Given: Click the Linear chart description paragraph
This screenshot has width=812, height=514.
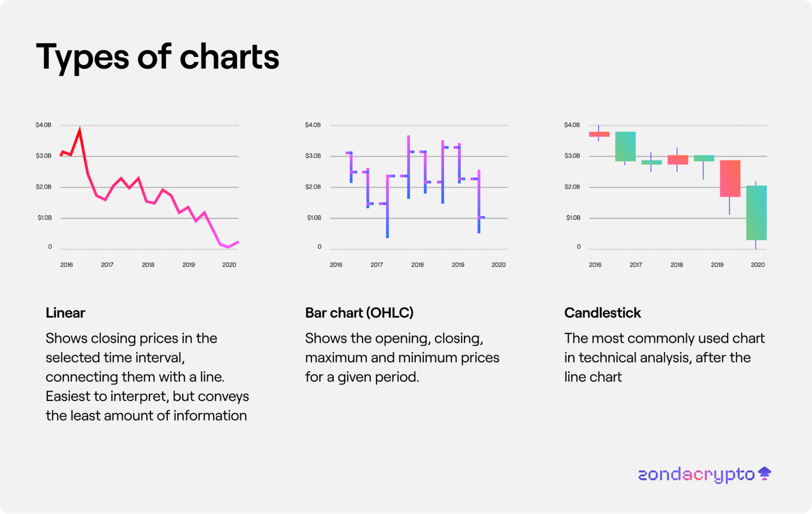Looking at the screenshot, I should point(147,377).
